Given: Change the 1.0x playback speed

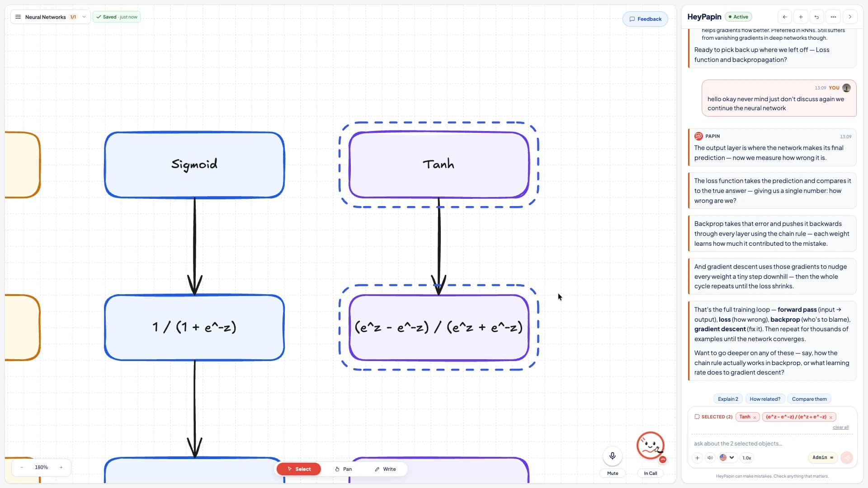Looking at the screenshot, I should (747, 458).
